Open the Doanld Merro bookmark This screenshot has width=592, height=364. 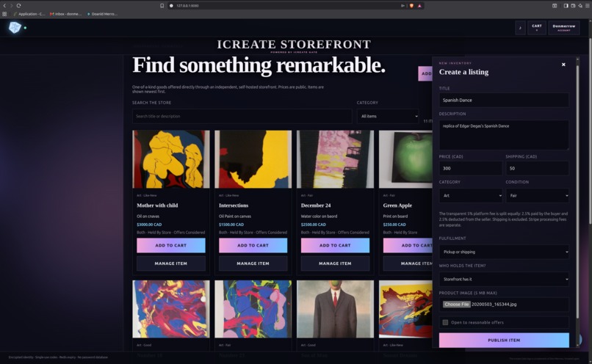click(x=102, y=14)
